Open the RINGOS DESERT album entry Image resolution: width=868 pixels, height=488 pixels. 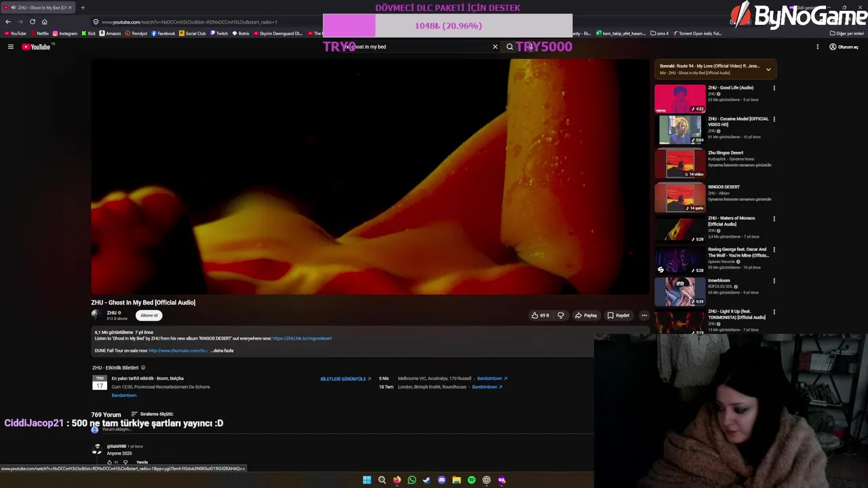point(680,198)
